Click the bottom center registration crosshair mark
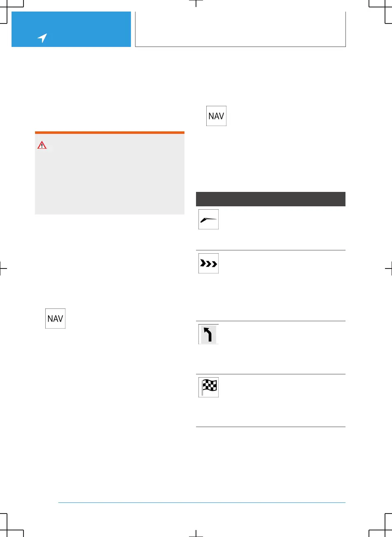This screenshot has height=537, width=392. pos(196,533)
